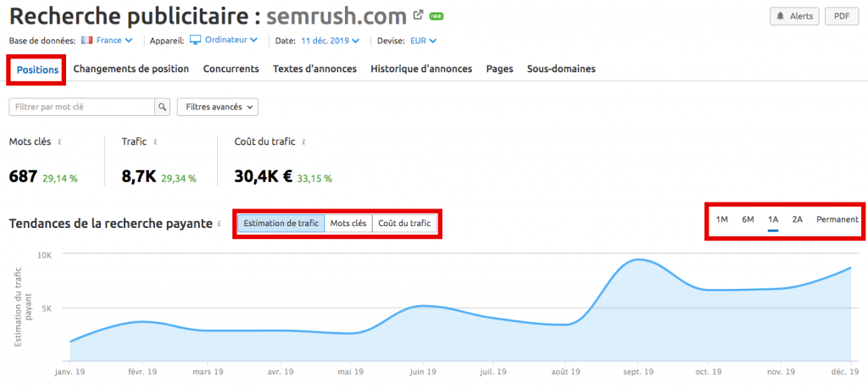868x388 pixels.
Task: Select the Positions tab
Action: tap(37, 69)
